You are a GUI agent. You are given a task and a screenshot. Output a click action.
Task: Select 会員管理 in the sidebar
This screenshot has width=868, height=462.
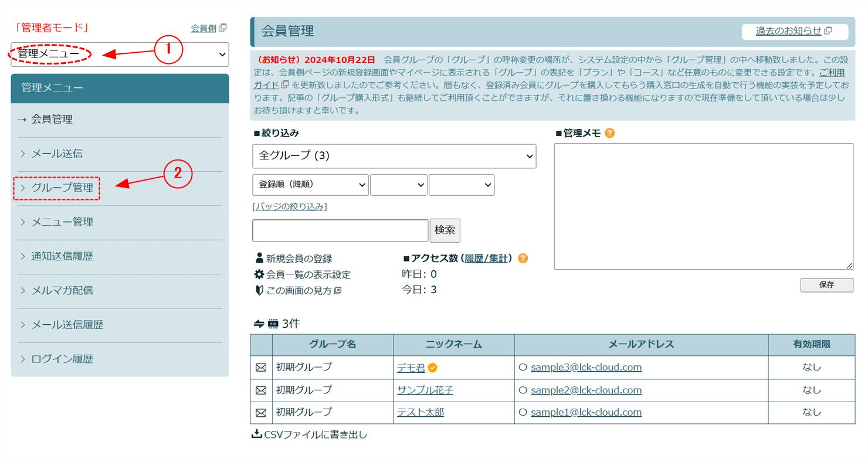point(52,120)
